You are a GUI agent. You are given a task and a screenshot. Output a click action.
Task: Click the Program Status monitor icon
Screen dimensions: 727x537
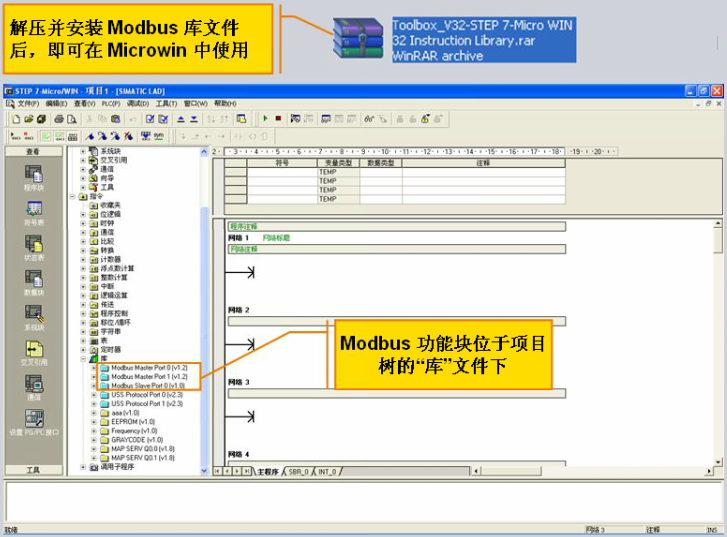click(295, 119)
